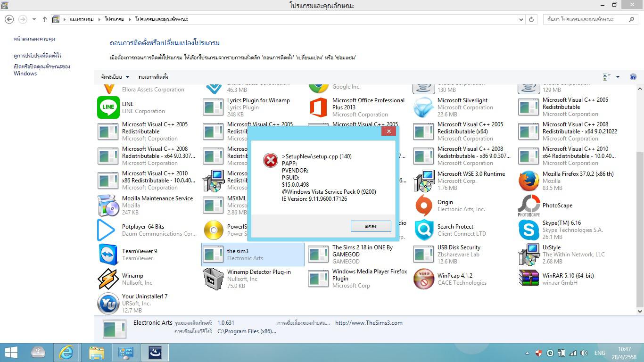Open the จัดระเบียบ organize dropdown
644x362 pixels.
click(115, 77)
